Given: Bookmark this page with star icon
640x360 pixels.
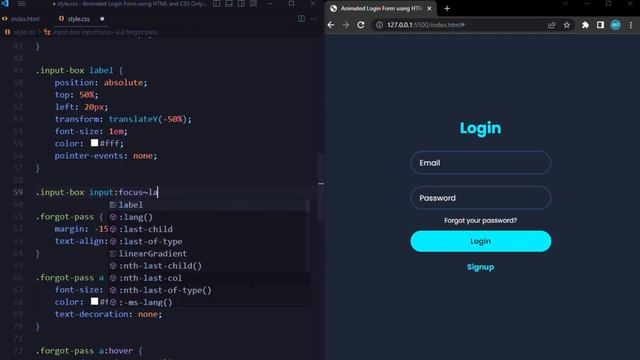Looking at the screenshot, I should point(567,25).
